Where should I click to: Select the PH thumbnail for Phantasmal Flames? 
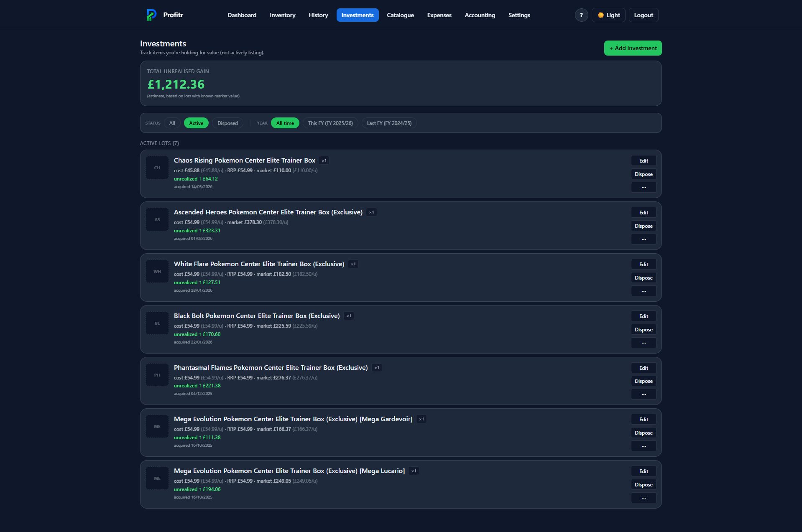[157, 375]
